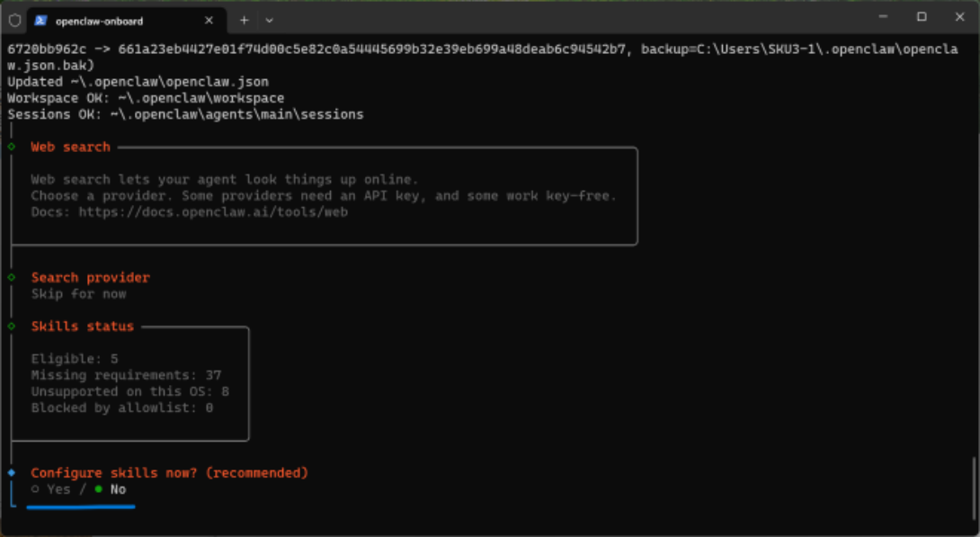Close the openclaw-onboard tab
The image size is (980, 537).
pyautogui.click(x=209, y=21)
